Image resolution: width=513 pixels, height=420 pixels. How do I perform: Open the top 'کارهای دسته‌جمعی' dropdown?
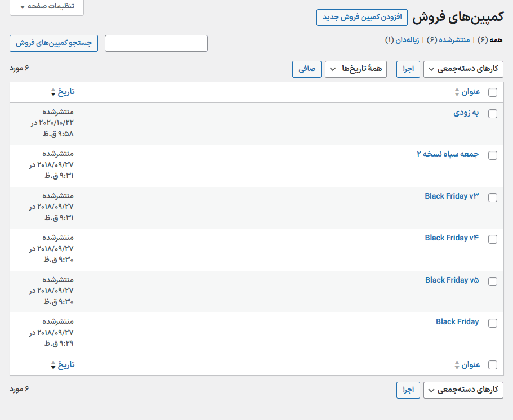[463, 69]
